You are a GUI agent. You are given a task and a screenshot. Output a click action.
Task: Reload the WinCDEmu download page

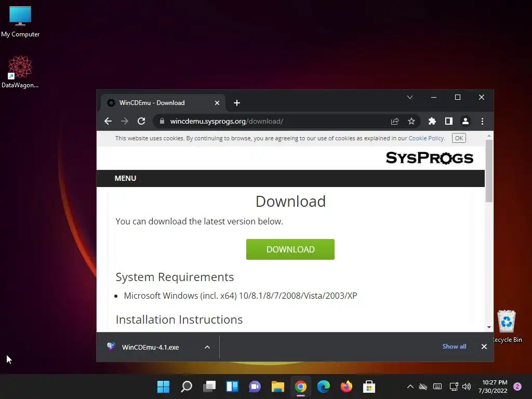tap(141, 121)
